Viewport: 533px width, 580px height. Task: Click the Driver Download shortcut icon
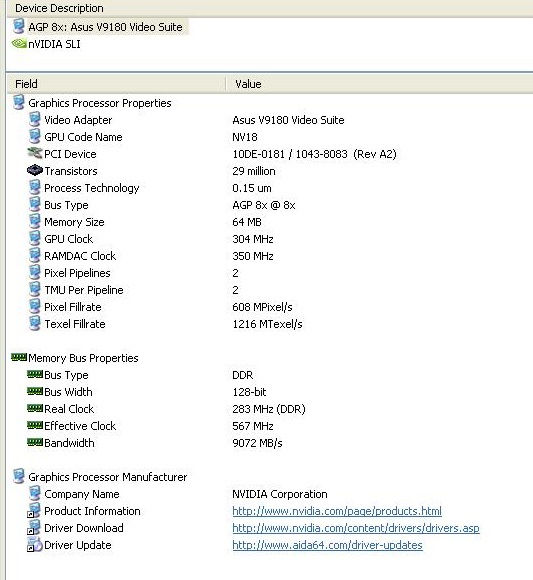pyautogui.click(x=34, y=528)
